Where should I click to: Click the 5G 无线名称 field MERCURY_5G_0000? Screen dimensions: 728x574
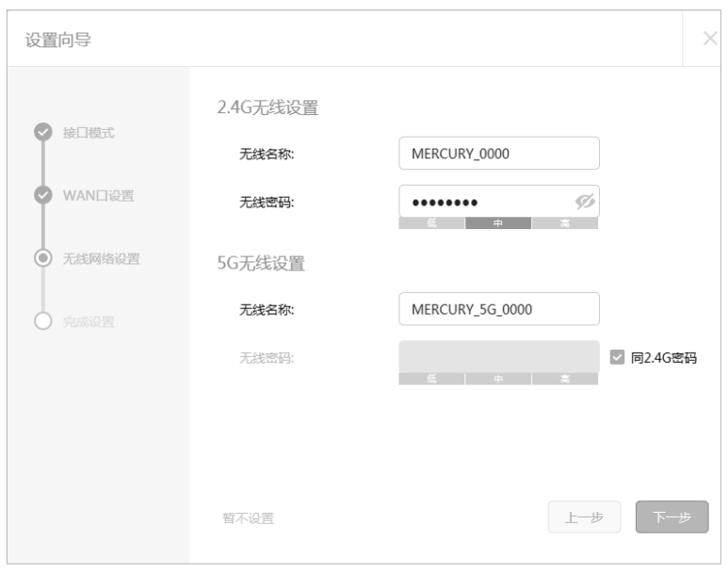(x=499, y=309)
